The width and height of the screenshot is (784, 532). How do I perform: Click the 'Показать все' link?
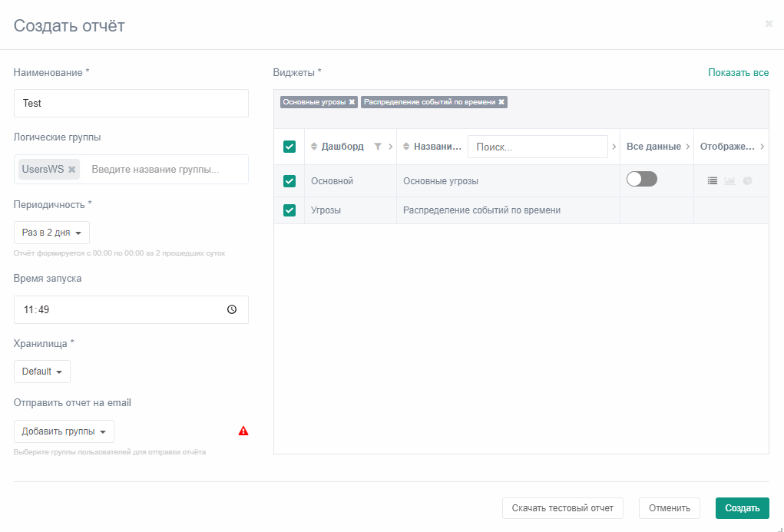pos(738,73)
